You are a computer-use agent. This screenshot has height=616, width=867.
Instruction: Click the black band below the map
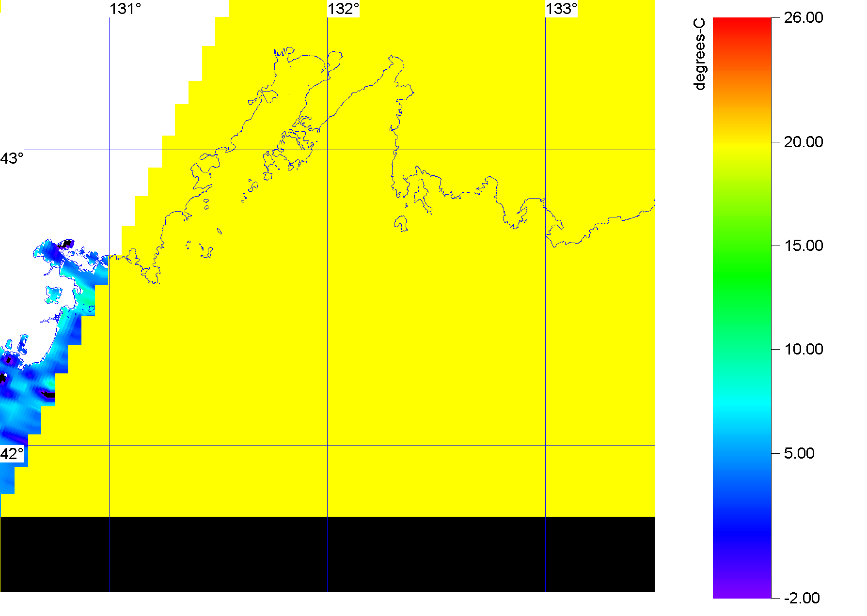tap(328, 554)
